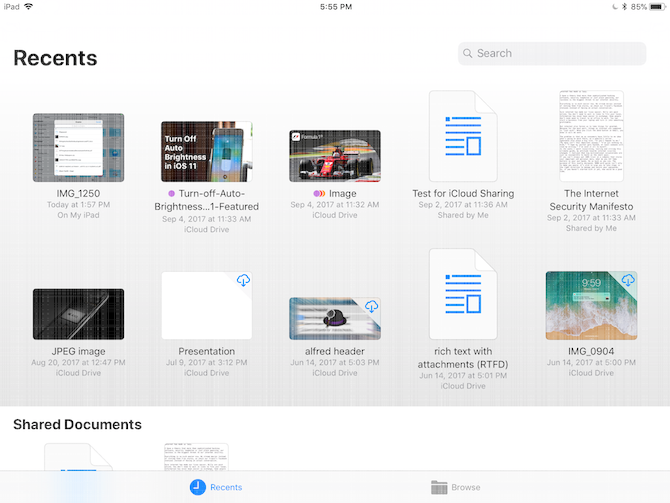The image size is (670, 503).
Task: Tap the Recents clock icon
Action: coord(197,487)
